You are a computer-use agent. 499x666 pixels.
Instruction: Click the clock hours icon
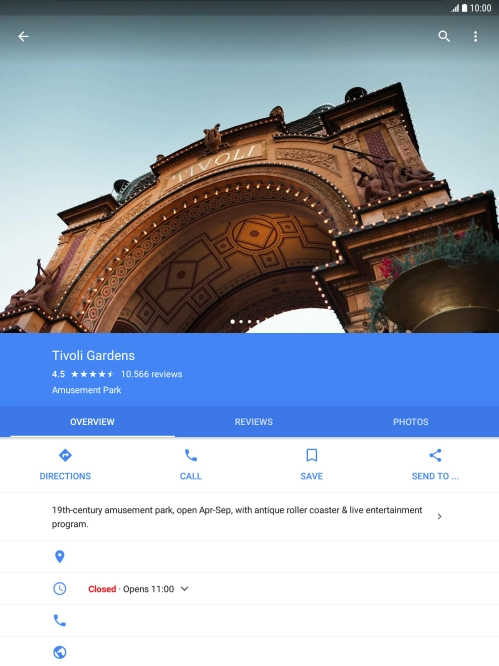59,589
